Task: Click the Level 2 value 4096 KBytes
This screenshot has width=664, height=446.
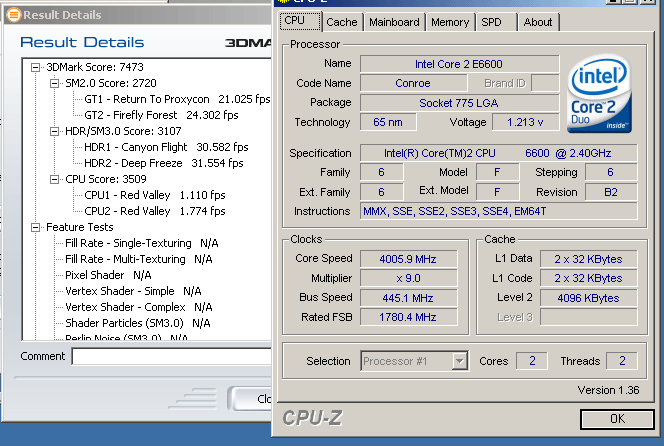Action: click(589, 298)
